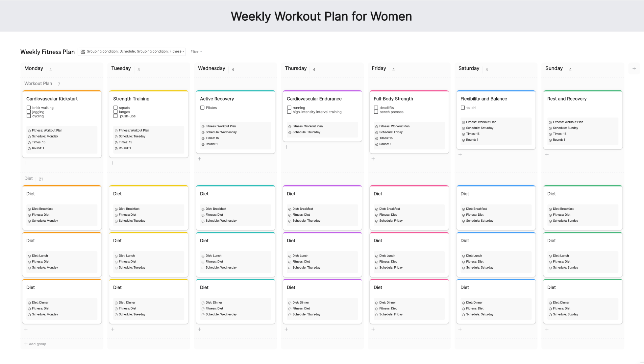Viewport: 644px width, 364px height.
Task: Click the grouping condition icon beside Weekly Fitness Plan
Action: [83, 51]
